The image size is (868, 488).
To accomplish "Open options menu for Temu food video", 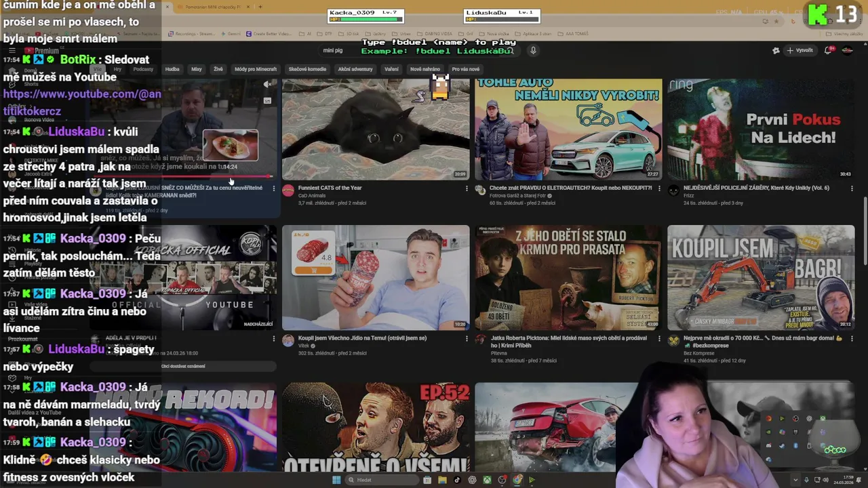I will click(x=467, y=338).
